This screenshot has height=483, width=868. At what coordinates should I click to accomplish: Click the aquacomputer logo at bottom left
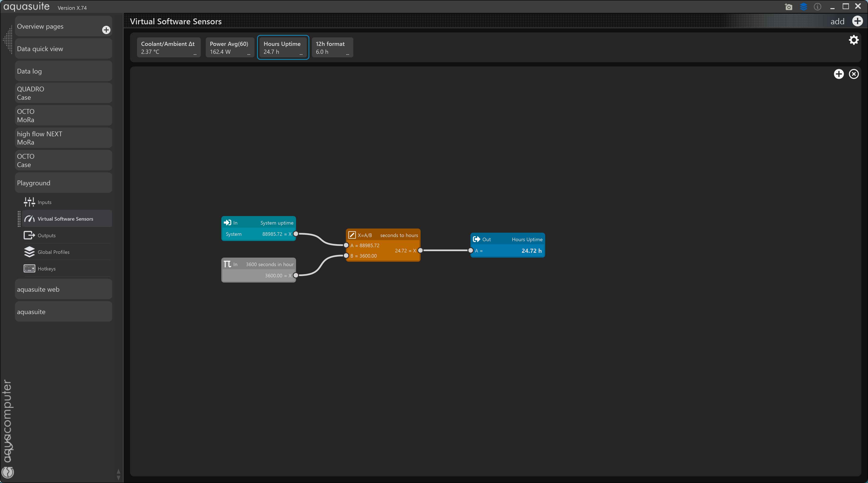(8, 472)
